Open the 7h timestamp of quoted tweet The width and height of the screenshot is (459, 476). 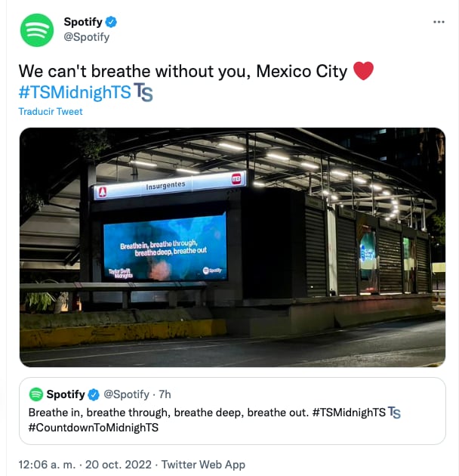165,394
